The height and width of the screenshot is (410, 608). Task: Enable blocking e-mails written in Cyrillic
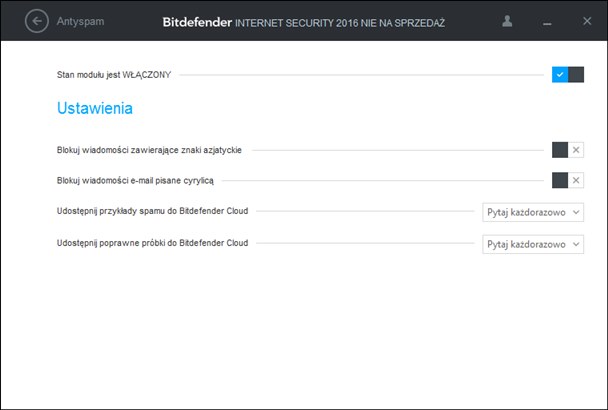click(x=568, y=180)
